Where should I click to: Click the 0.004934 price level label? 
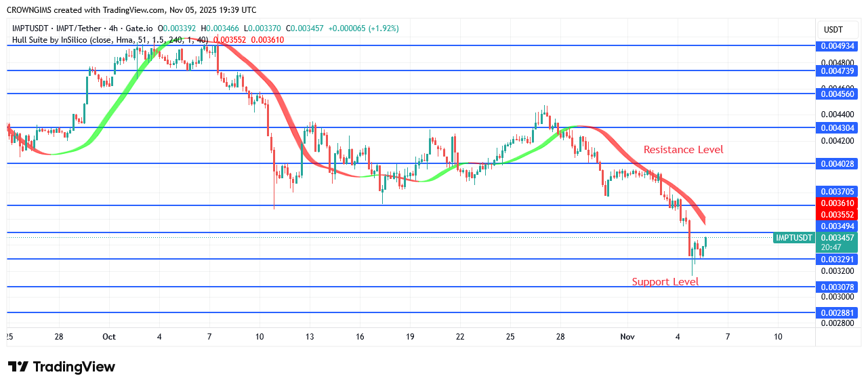click(838, 46)
